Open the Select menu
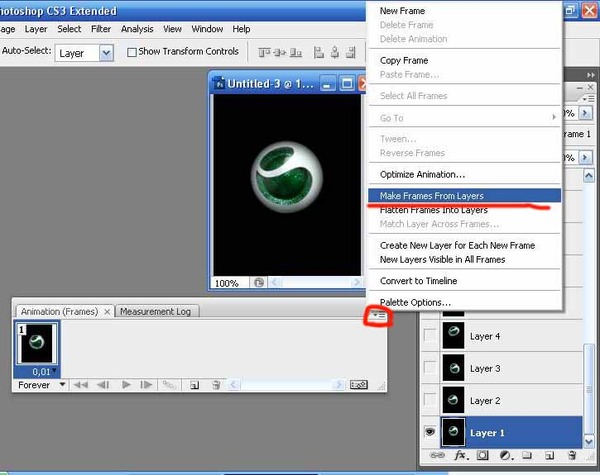This screenshot has height=475, width=600. pos(69,29)
